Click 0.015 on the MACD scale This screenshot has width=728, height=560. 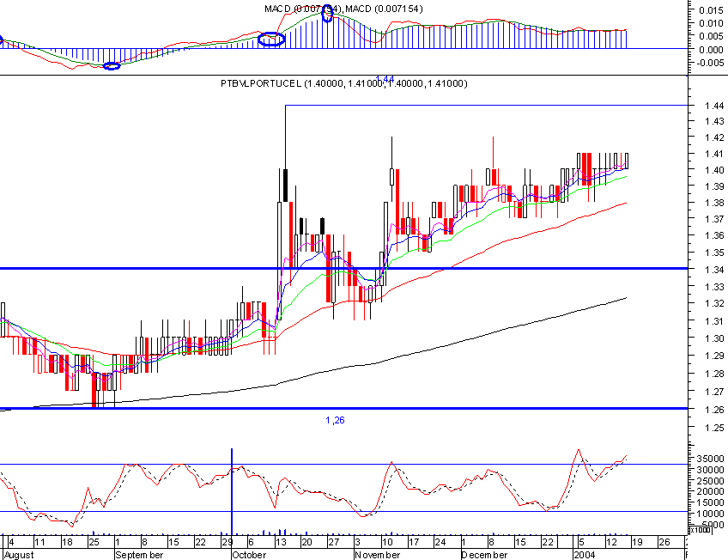coord(711,10)
